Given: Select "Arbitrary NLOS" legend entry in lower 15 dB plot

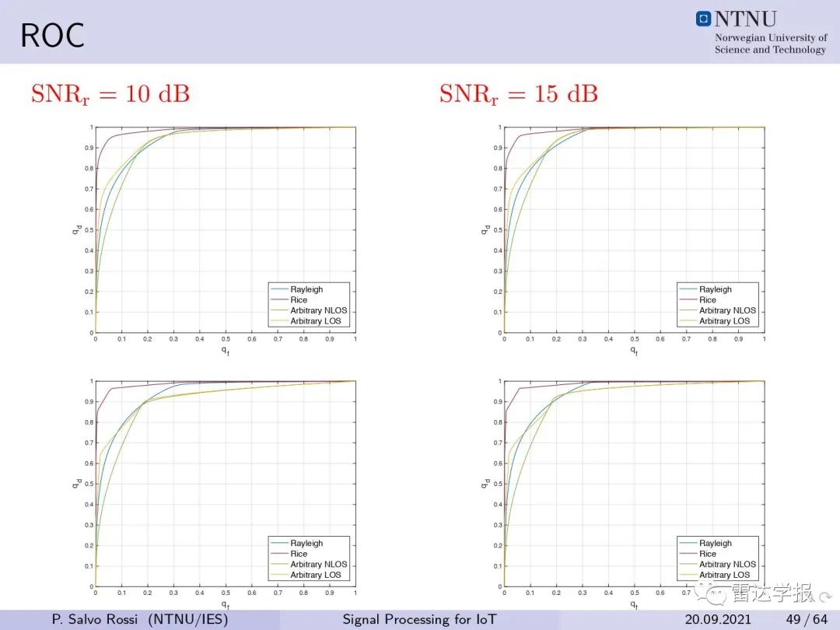Looking at the screenshot, I should [727, 564].
